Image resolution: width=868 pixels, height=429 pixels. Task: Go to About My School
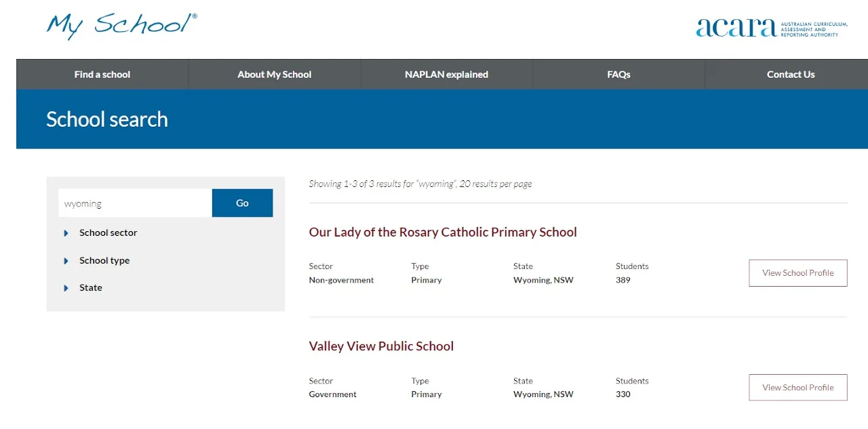[x=275, y=75]
